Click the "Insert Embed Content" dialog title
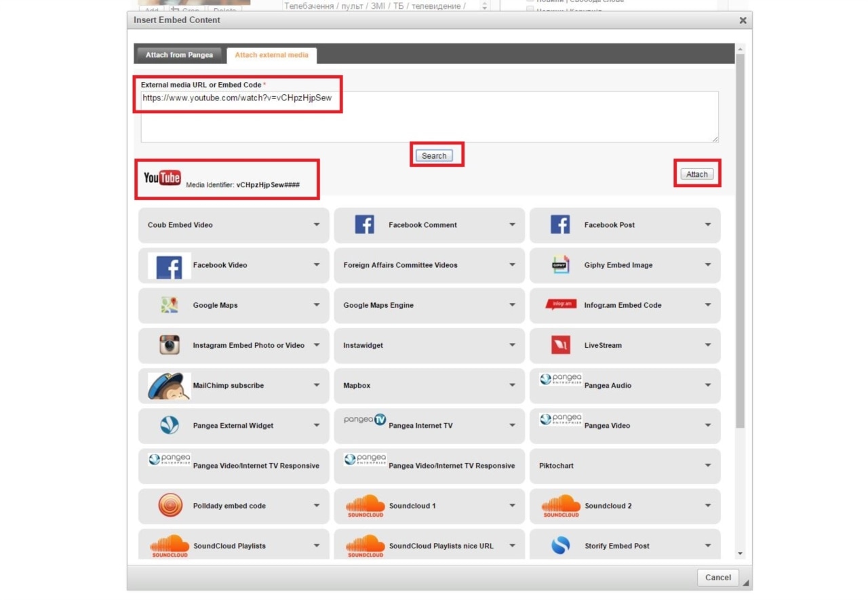Viewport: 868px width, 600px height. point(177,20)
